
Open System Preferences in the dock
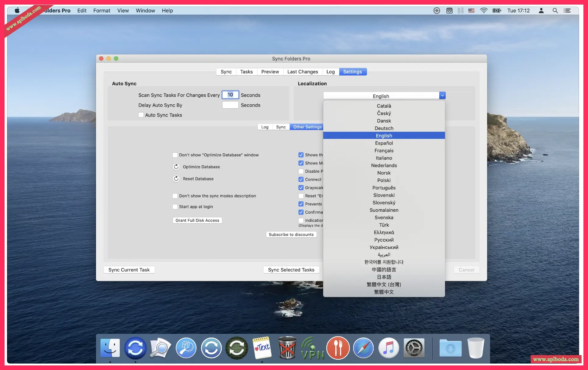pyautogui.click(x=414, y=348)
